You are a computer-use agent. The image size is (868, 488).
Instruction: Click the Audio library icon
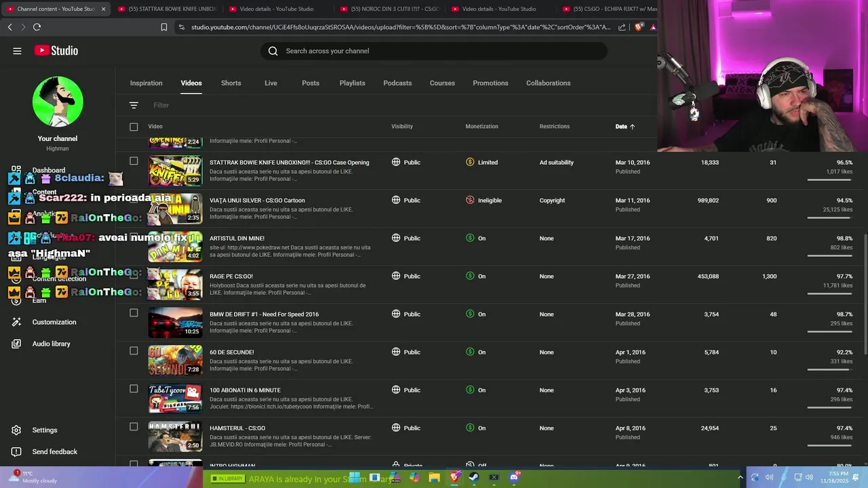pyautogui.click(x=16, y=344)
